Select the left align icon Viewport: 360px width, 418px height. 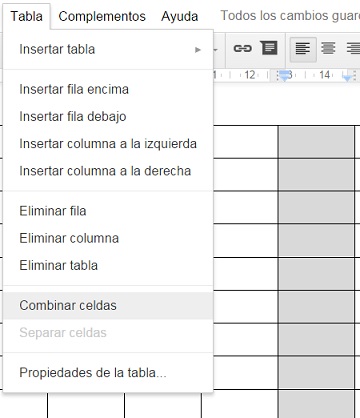(x=303, y=49)
